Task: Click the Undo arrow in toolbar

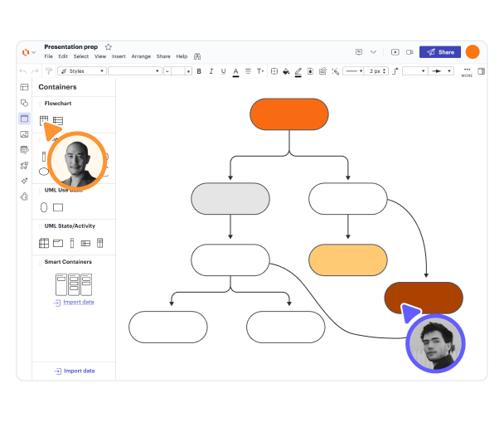Action: (23, 71)
